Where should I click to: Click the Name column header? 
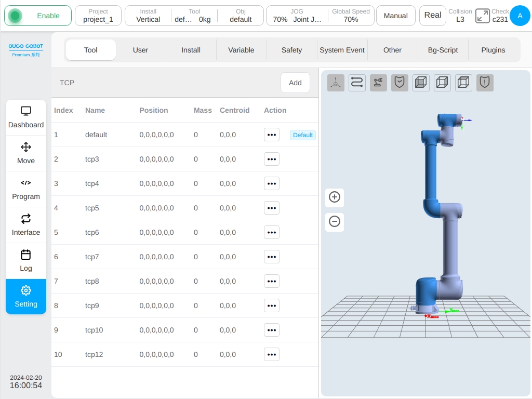[95, 110]
